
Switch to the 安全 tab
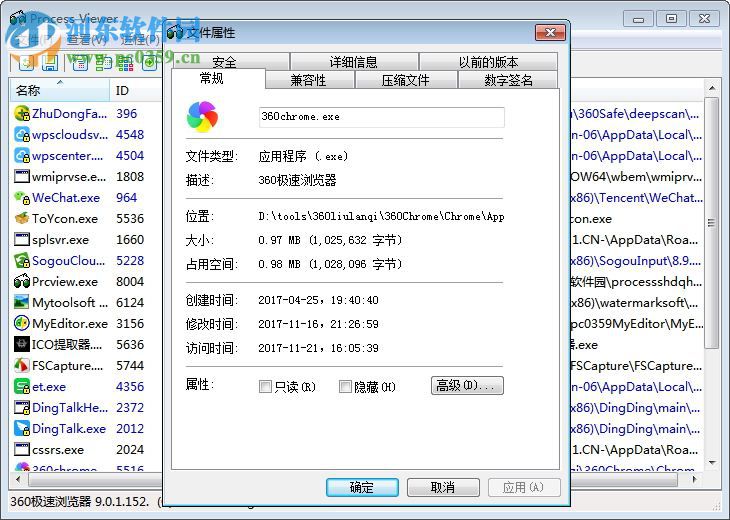pos(224,61)
